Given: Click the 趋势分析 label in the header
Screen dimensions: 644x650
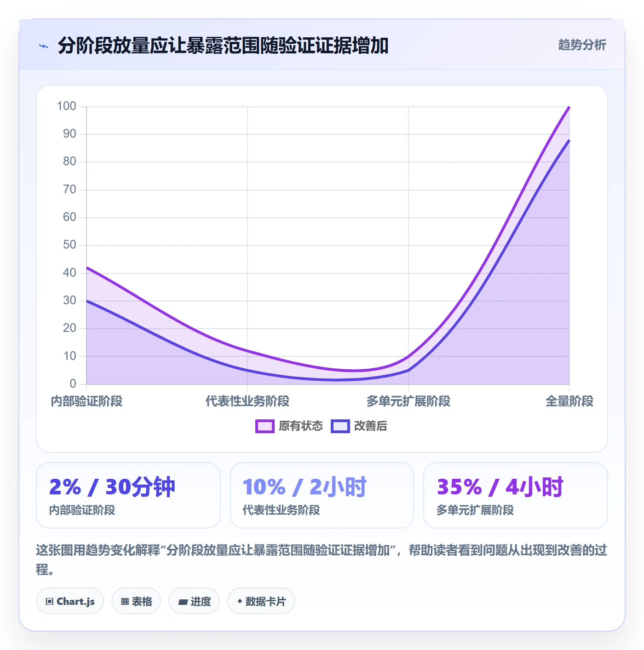Looking at the screenshot, I should tap(582, 45).
